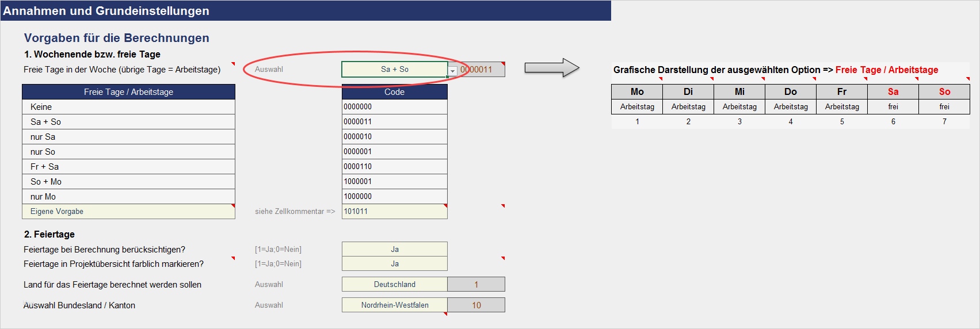Click the Deutschland country selection cell
Viewport: 980px width, 329px height.
394,284
